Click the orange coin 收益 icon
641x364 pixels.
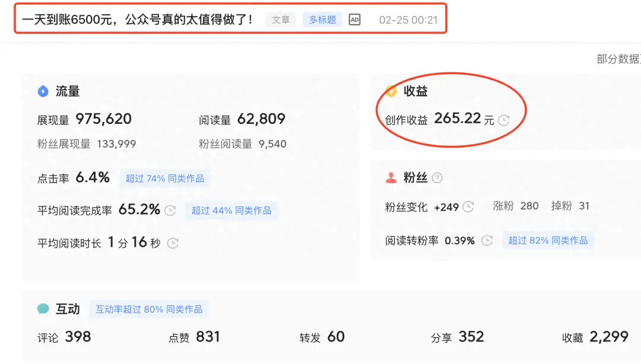391,91
